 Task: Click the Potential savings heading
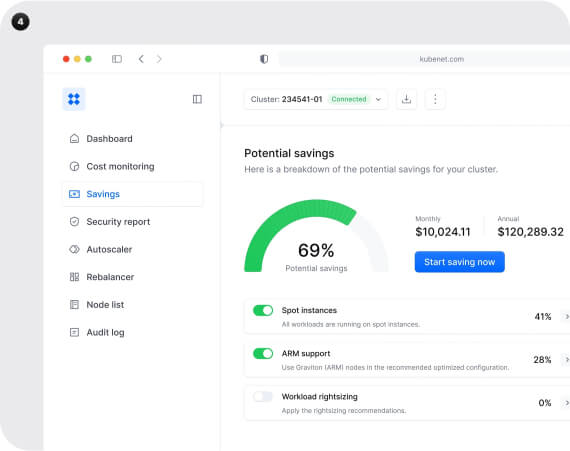(289, 153)
